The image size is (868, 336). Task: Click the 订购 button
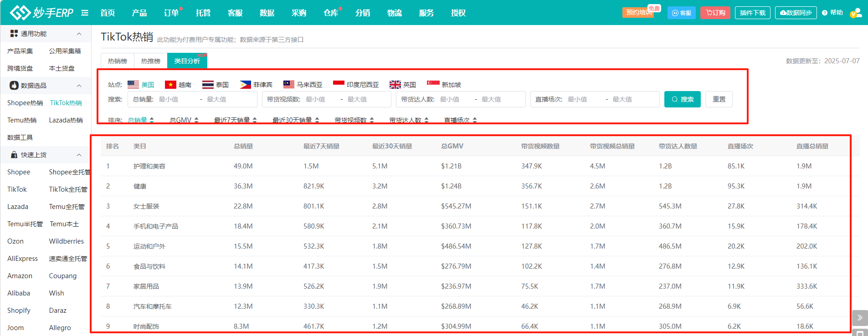tap(715, 13)
